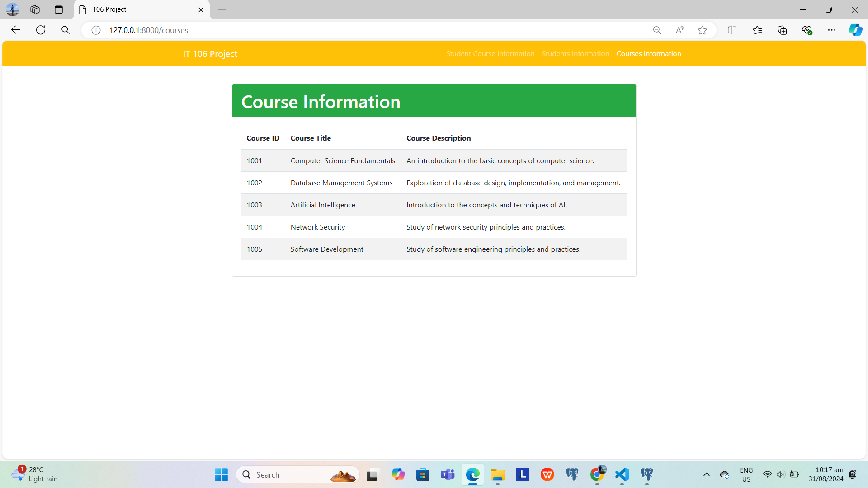868x488 pixels.
Task: Show hidden system tray icons chevron
Action: (x=706, y=474)
